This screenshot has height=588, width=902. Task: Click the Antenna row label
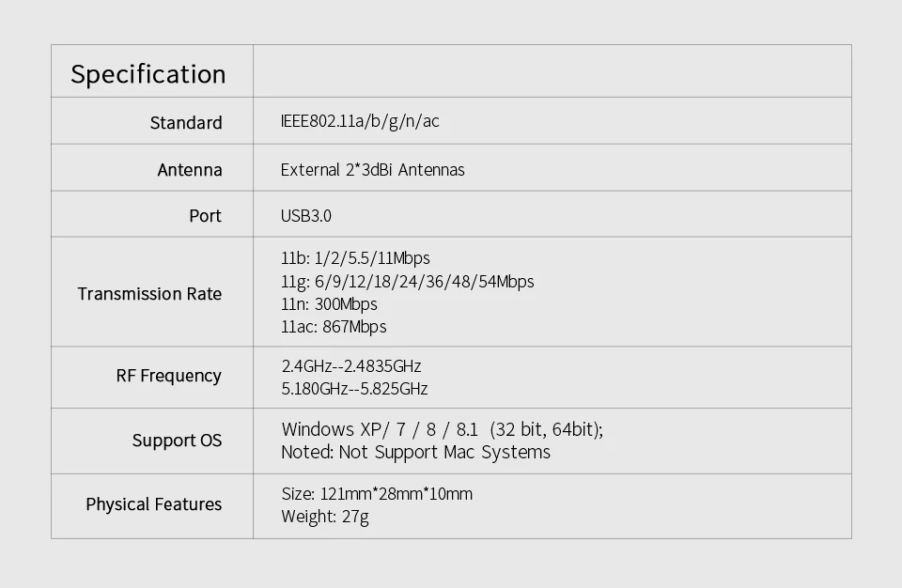[190, 170]
